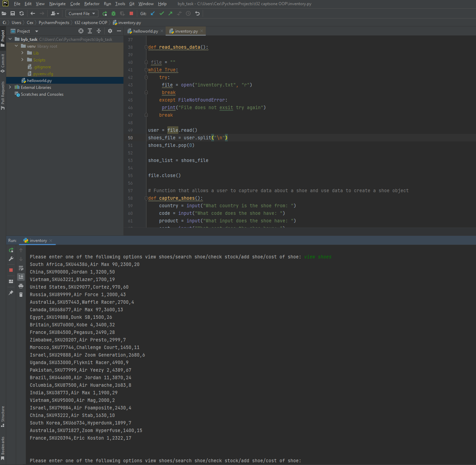Start debugging with the green bug icon
Image resolution: width=476 pixels, height=465 pixels.
tap(114, 13)
